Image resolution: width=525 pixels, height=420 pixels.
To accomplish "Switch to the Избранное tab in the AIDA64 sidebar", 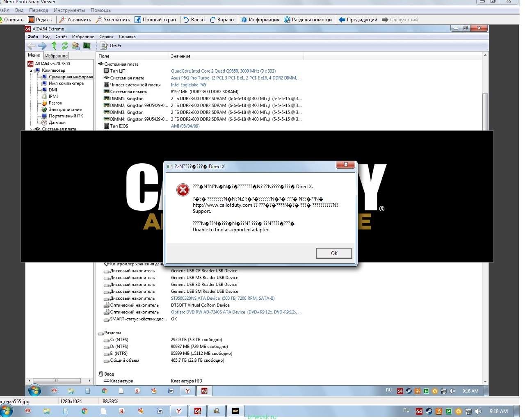I will (56, 56).
